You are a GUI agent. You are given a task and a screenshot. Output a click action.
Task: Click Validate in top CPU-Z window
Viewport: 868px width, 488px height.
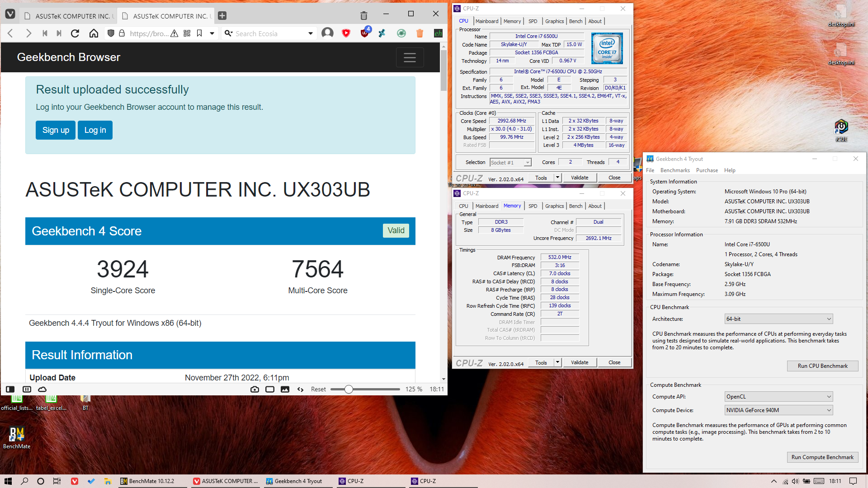pyautogui.click(x=579, y=178)
